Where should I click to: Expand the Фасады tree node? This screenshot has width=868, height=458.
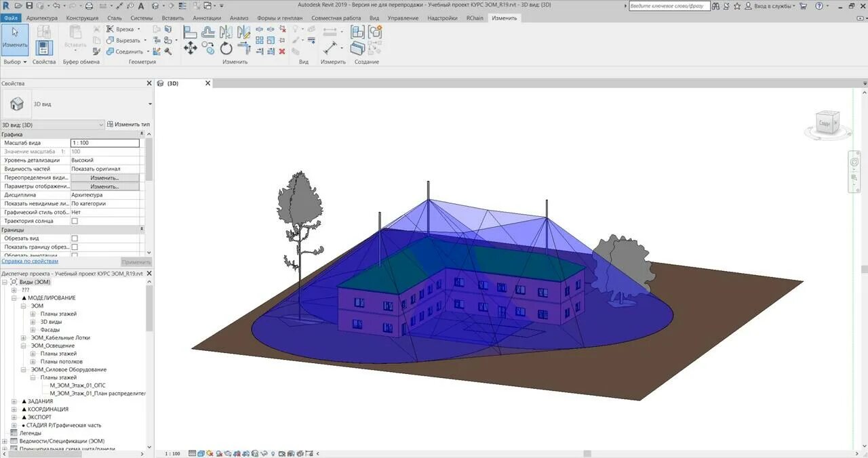coord(33,330)
